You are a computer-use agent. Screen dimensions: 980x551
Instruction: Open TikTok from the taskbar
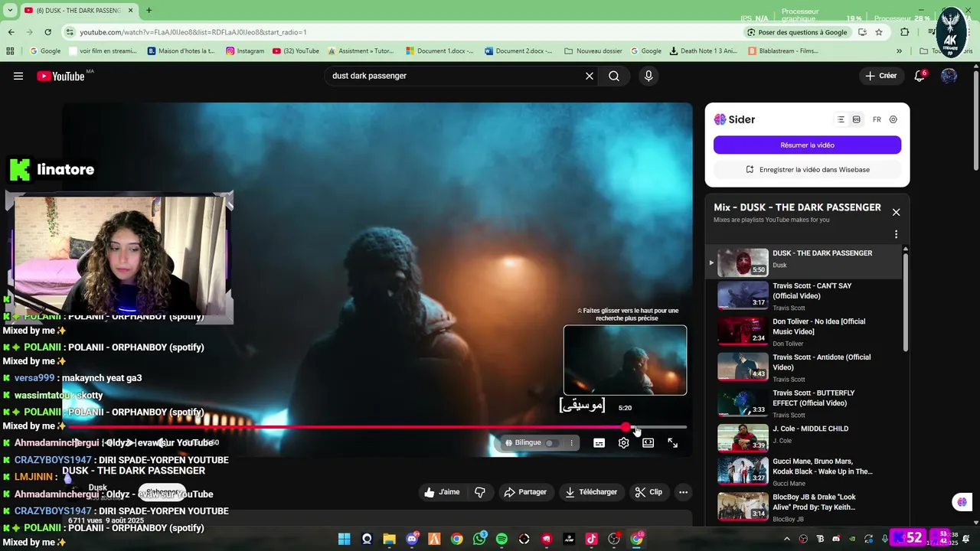point(591,539)
